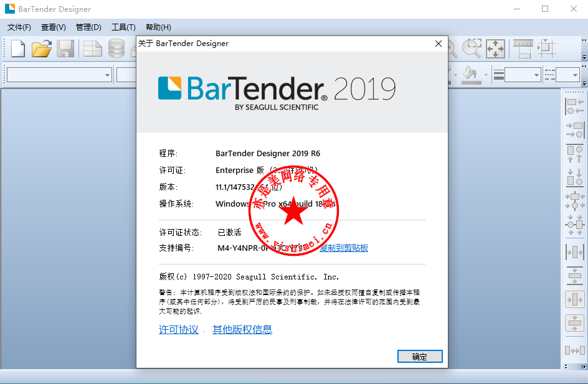Viewport: 588px width, 384px height.
Task: Click the 版本 label
Action: tap(168, 187)
